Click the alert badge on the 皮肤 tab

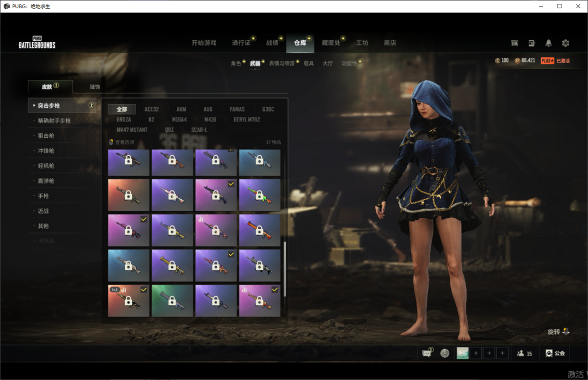pos(56,85)
